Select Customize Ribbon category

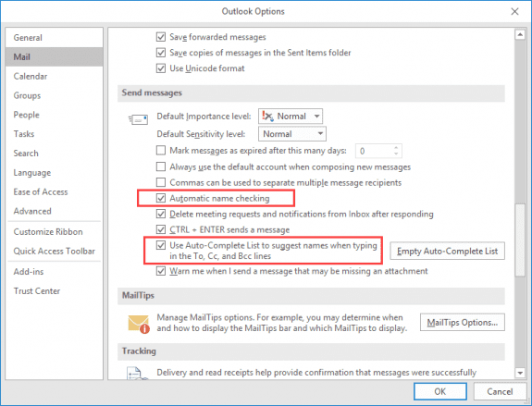(55, 232)
